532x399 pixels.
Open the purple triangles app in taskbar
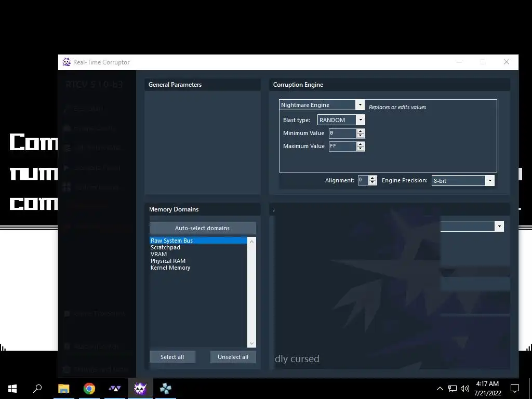(x=115, y=389)
